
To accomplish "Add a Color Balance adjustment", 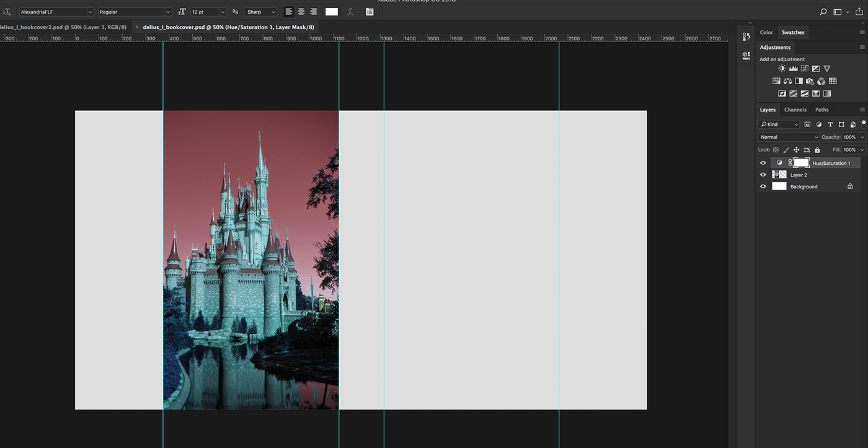I will (787, 81).
